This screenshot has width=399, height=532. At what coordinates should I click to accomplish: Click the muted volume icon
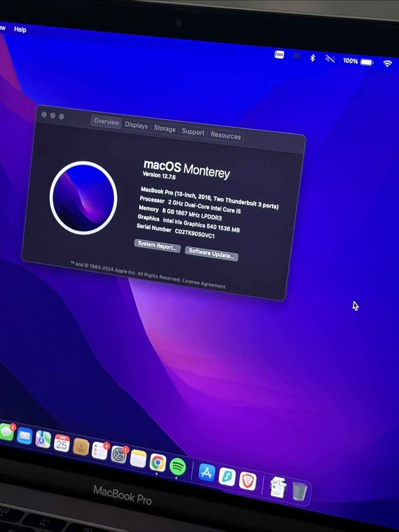coord(330,59)
